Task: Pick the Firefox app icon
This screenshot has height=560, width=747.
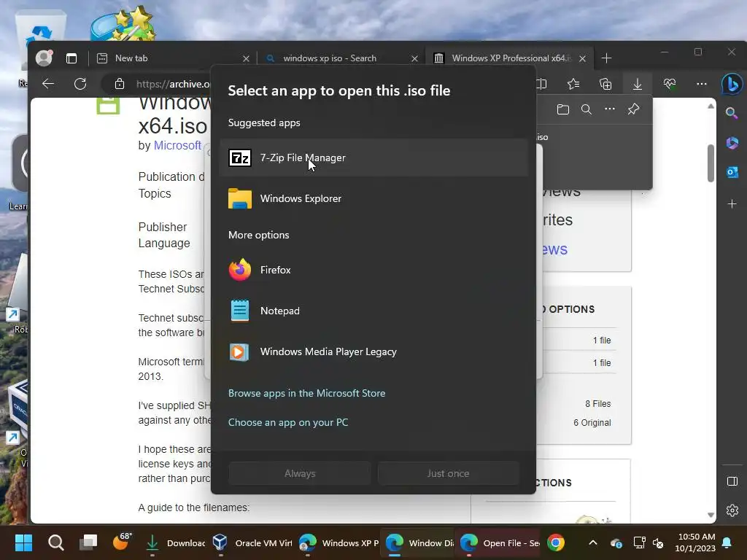Action: (239, 270)
